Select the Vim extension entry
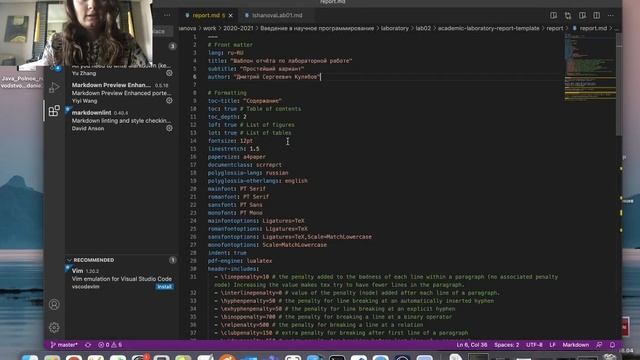Viewport: 640px width, 360px height. pyautogui.click(x=122, y=279)
